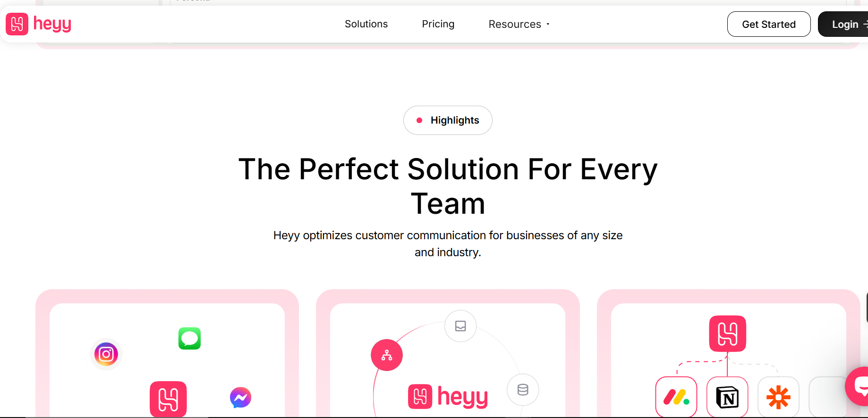Screen dimensions: 868x418
Task: Click the Notion integration icon
Action: click(x=727, y=397)
